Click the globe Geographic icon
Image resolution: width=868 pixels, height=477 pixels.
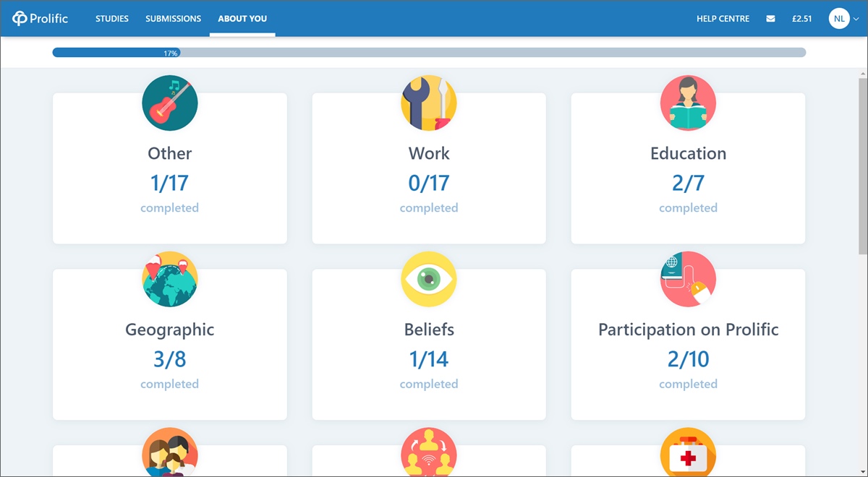click(170, 279)
